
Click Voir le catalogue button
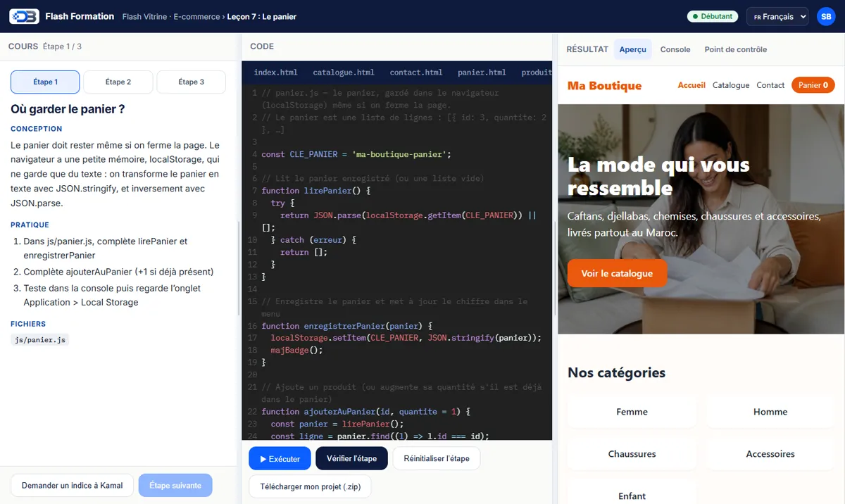617,273
